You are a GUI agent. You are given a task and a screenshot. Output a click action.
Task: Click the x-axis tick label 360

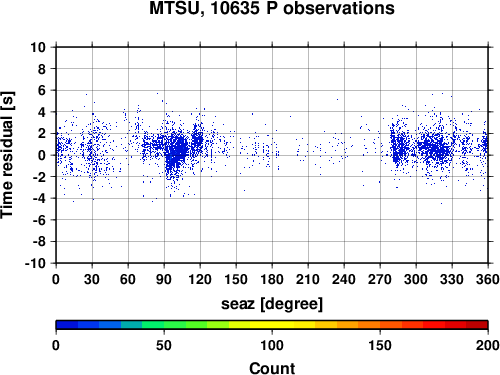click(488, 279)
